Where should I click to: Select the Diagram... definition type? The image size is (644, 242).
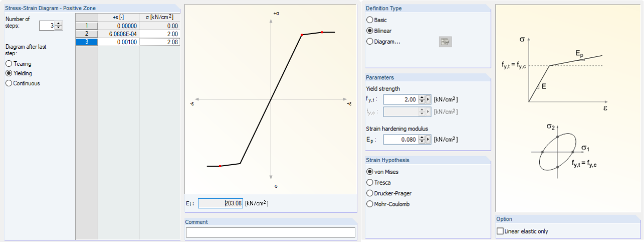pyautogui.click(x=370, y=42)
